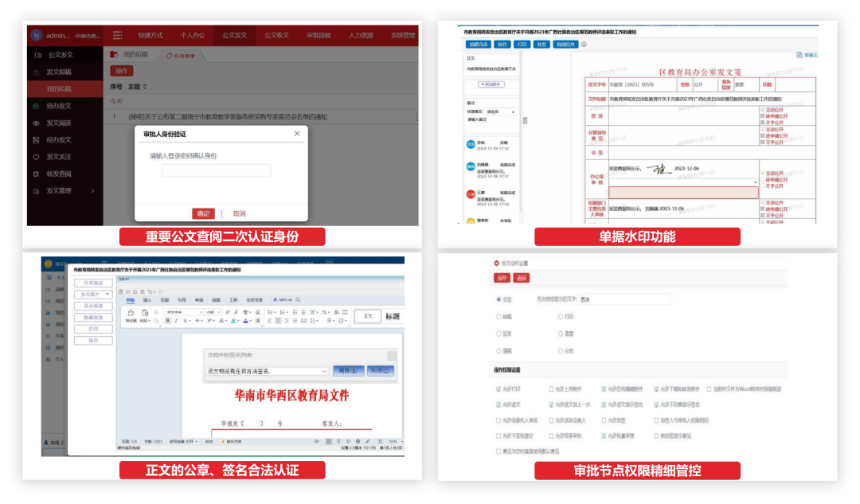The width and height of the screenshot is (860, 504).
Task: Click 确定 in the identity verification dialog
Action: [x=205, y=213]
